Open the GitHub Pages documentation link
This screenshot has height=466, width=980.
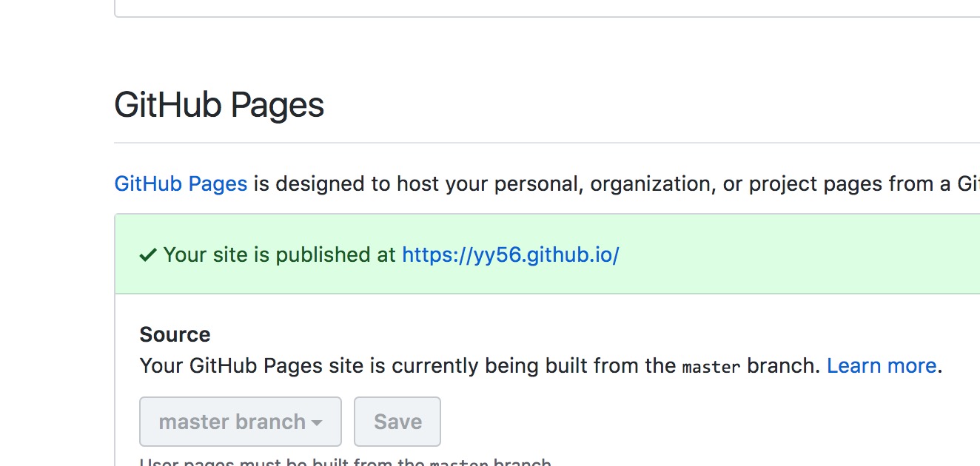[x=181, y=183]
